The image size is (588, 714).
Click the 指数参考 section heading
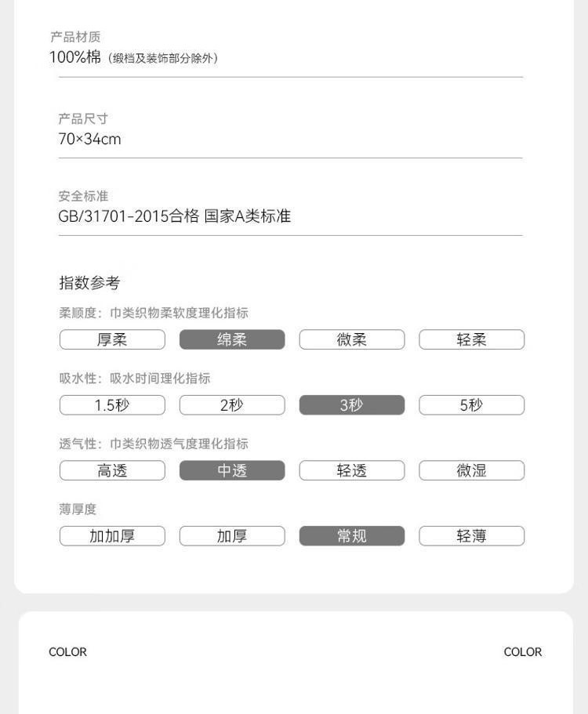pos(89,283)
